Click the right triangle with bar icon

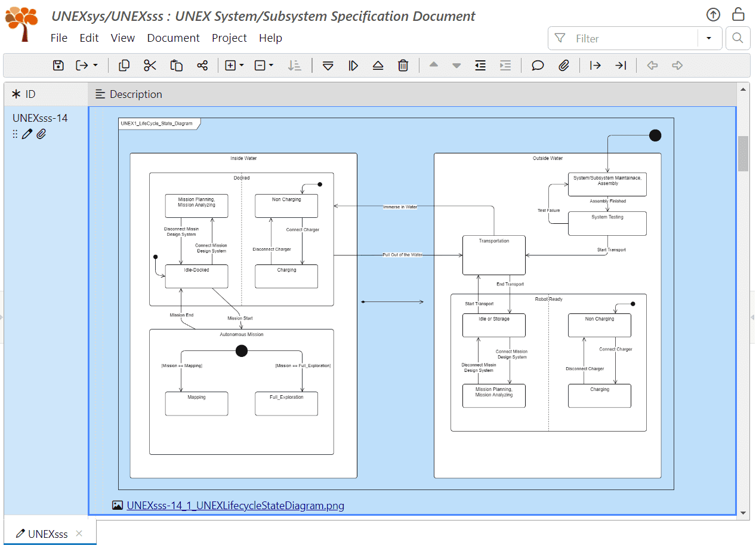353,66
